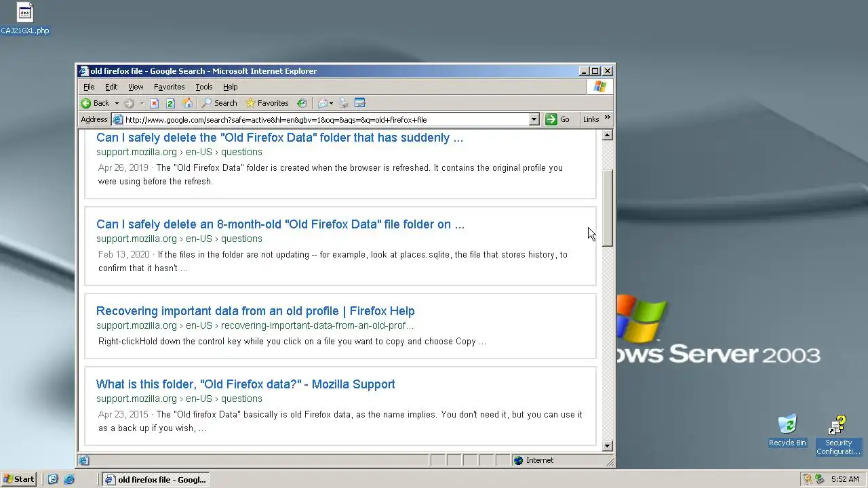This screenshot has height=488, width=868.
Task: Click the first system tray icon
Action: 807,479
